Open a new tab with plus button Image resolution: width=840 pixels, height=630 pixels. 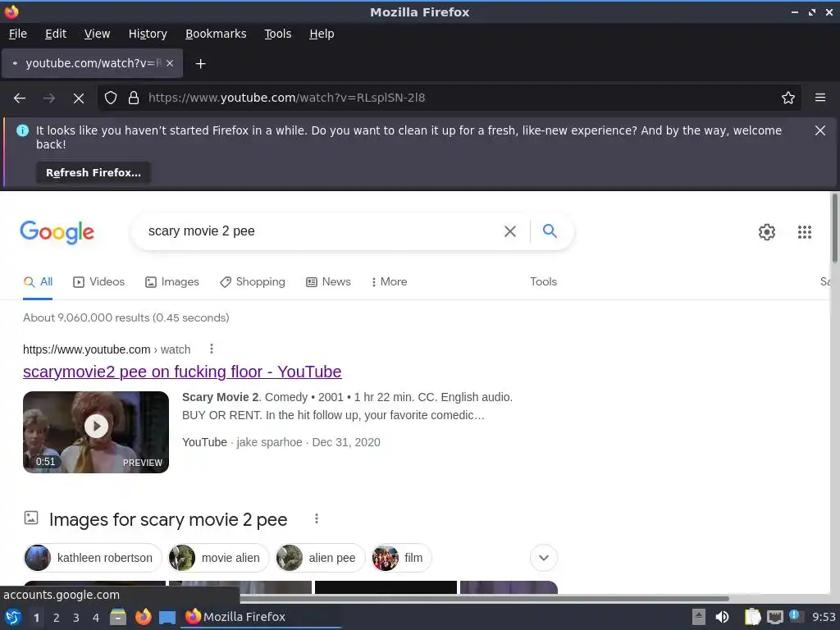click(x=200, y=64)
